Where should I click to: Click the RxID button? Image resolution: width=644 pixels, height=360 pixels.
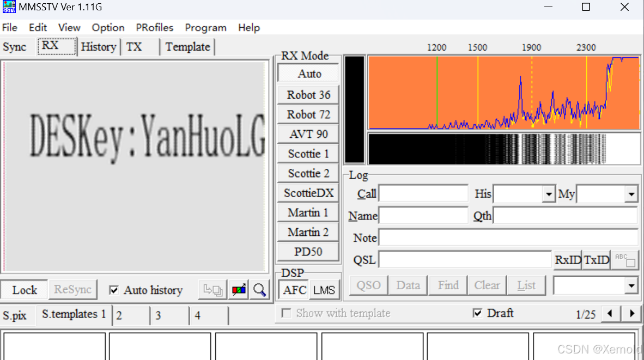[x=568, y=260]
